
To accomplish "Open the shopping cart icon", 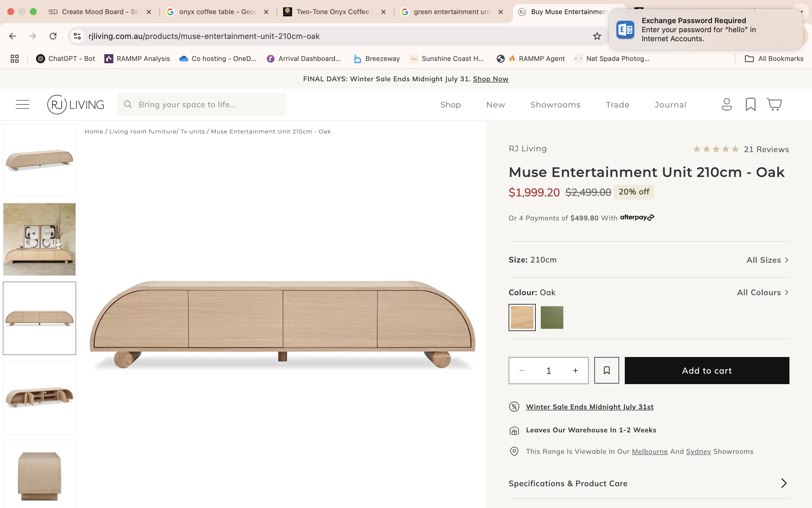I will (775, 104).
